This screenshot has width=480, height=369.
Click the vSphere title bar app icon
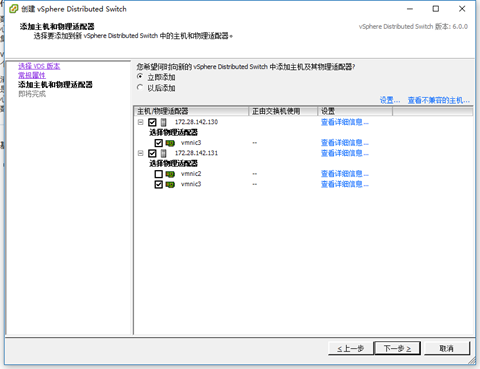[13, 9]
